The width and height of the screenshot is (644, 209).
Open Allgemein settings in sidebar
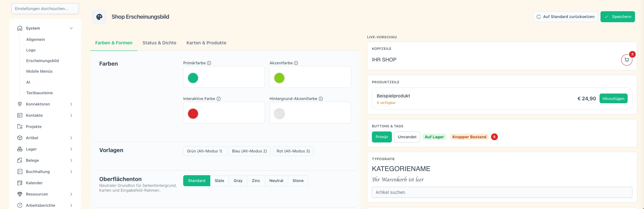[x=35, y=40]
